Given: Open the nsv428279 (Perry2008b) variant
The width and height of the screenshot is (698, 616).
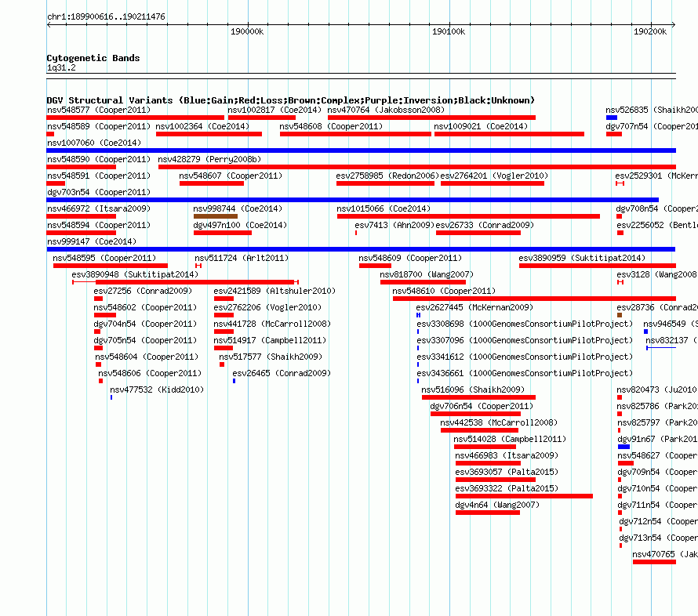Looking at the screenshot, I should 209,159.
